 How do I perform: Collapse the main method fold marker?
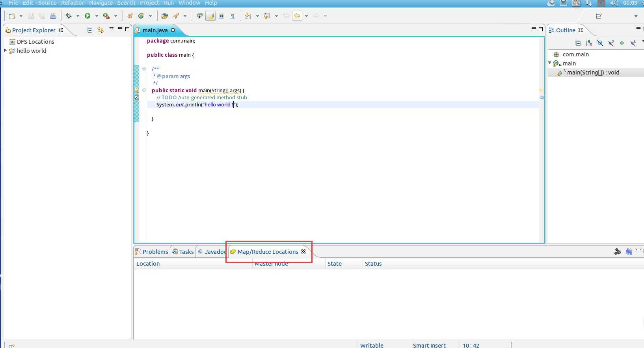[144, 90]
